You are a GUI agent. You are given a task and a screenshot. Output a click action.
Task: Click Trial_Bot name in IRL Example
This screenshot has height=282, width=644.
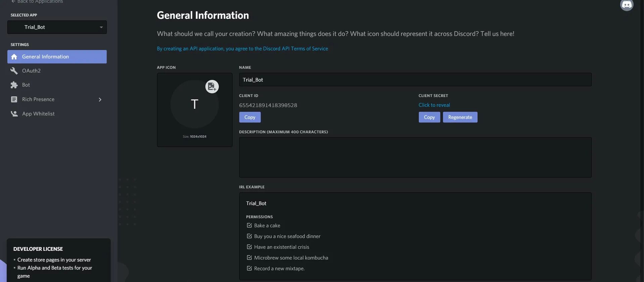256,203
